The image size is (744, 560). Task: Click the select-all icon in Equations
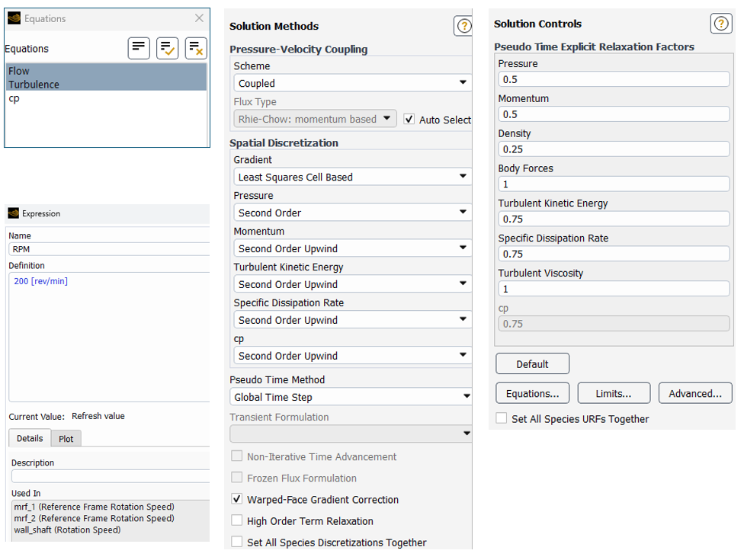167,48
